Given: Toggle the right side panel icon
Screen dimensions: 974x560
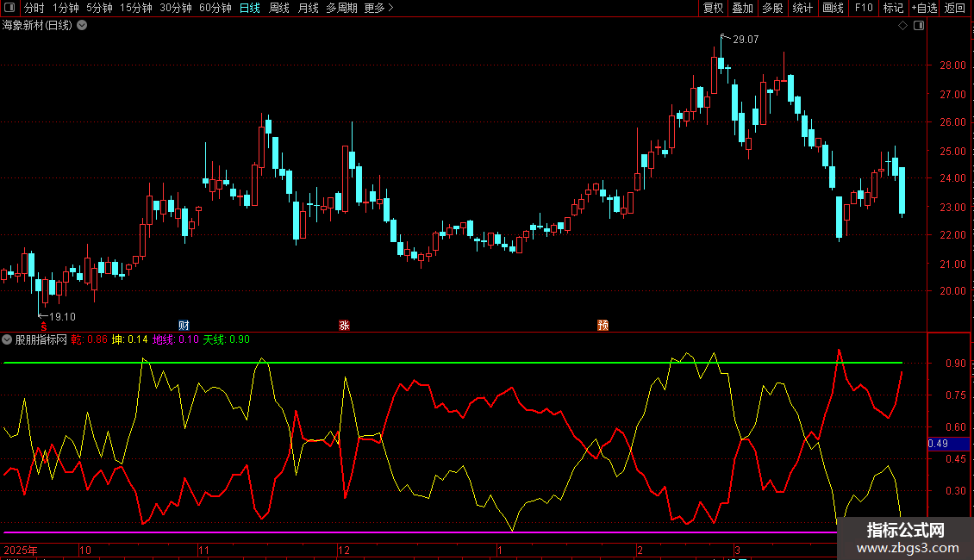Looking at the screenshot, I should tap(919, 26).
